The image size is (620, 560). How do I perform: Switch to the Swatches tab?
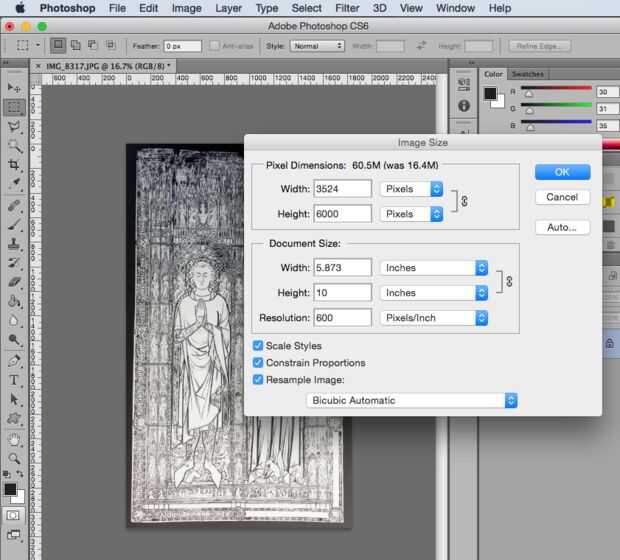[x=527, y=74]
